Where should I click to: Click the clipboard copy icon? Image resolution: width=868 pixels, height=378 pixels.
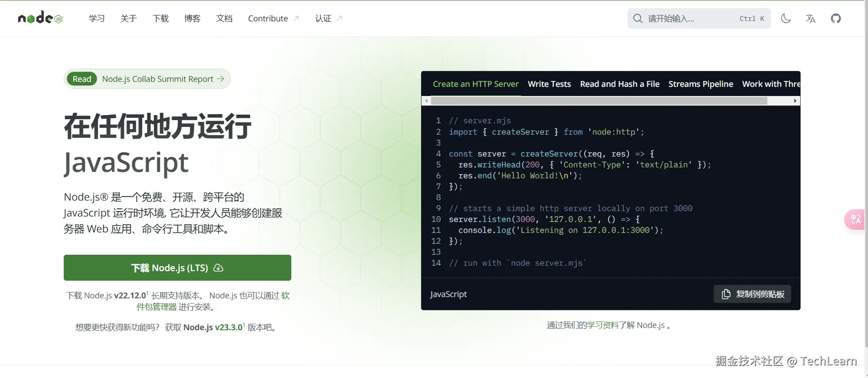tap(726, 294)
